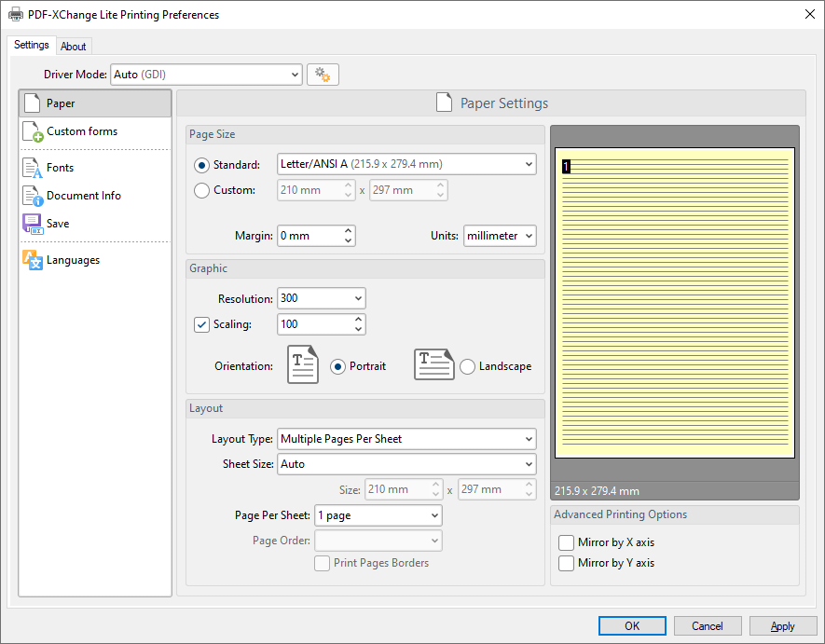The height and width of the screenshot is (644, 825).
Task: Select the Portrait orientation icon
Action: [302, 364]
